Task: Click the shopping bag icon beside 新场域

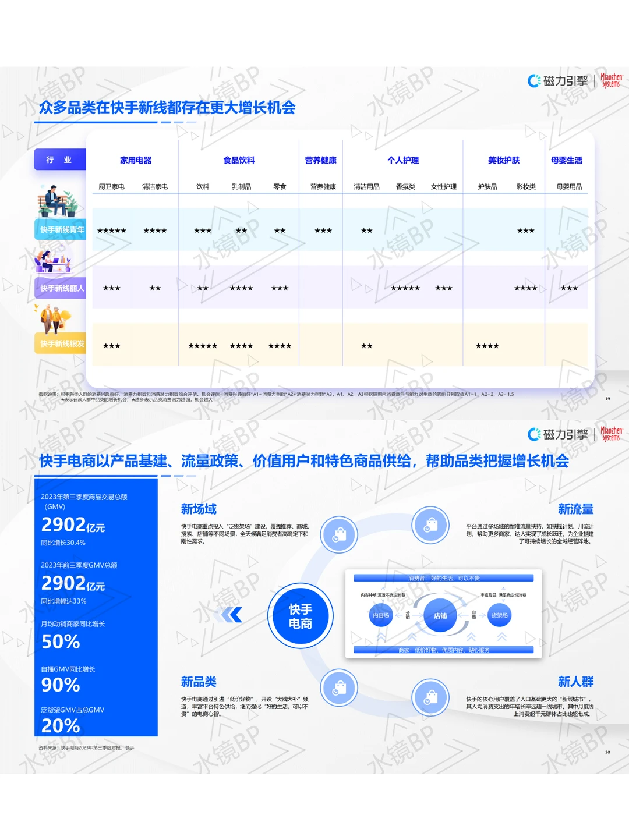Action: [x=340, y=534]
